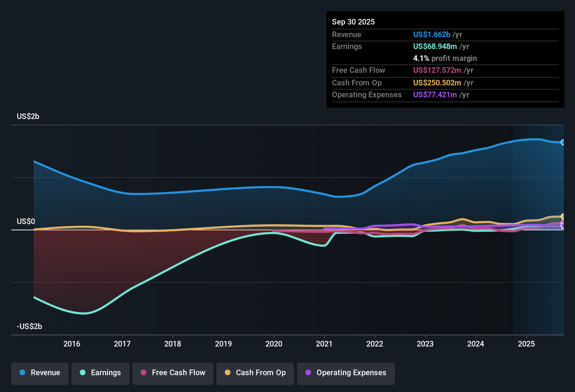The height and width of the screenshot is (392, 575).
Task: Select the pink Free Cash Flow dot
Action: click(x=143, y=373)
